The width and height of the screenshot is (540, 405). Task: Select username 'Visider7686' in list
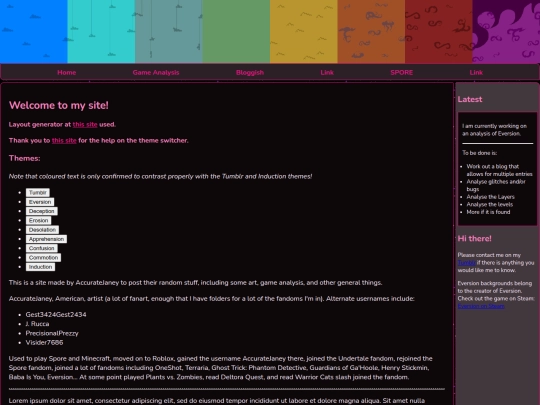[x=44, y=343]
